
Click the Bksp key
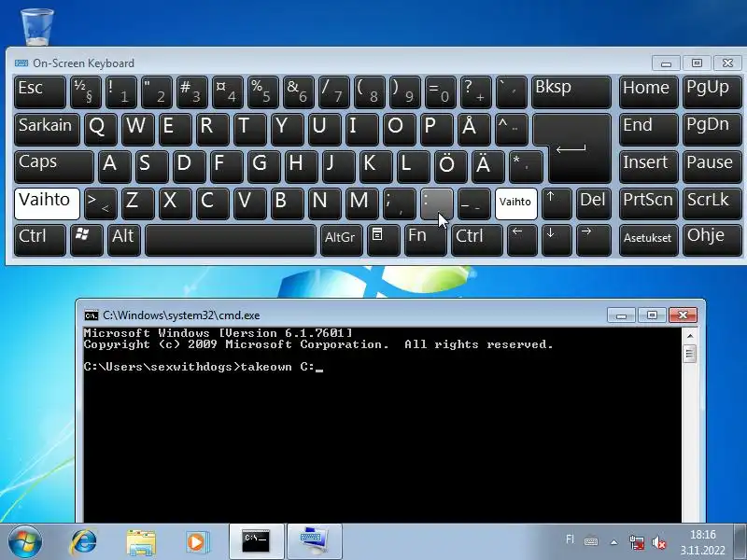(571, 91)
